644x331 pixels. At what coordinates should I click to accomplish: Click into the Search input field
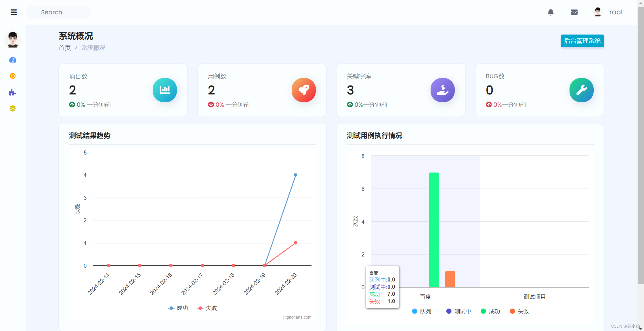pos(58,12)
